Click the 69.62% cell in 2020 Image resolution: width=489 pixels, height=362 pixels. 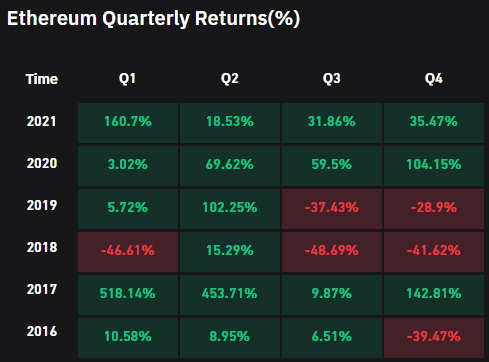click(230, 166)
